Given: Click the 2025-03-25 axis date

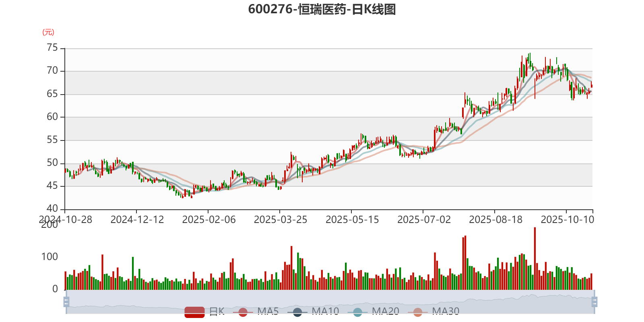Looking at the screenshot, I should coord(281,220).
